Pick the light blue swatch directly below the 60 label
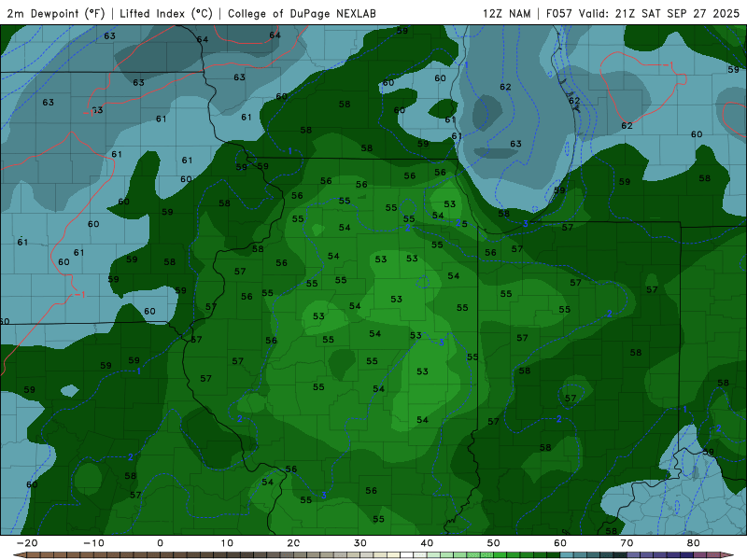Screen dimensions: 747x560 [567, 555]
